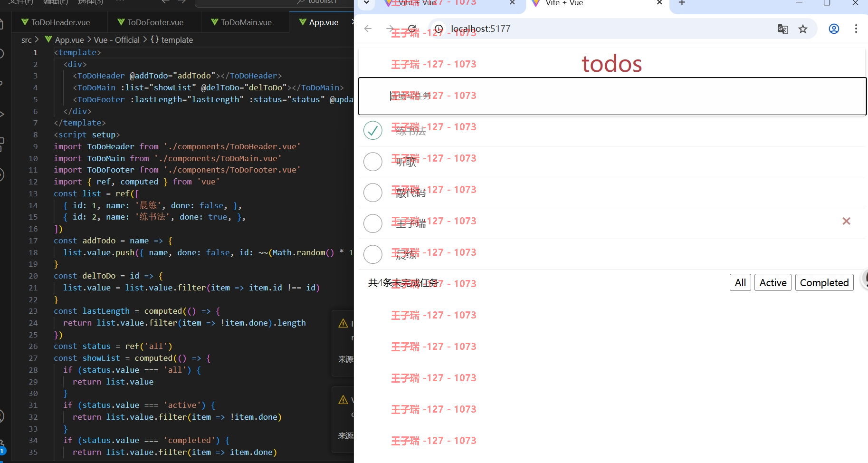Click line number 27 in the editor
This screenshot has width=868, height=463.
click(33, 358)
